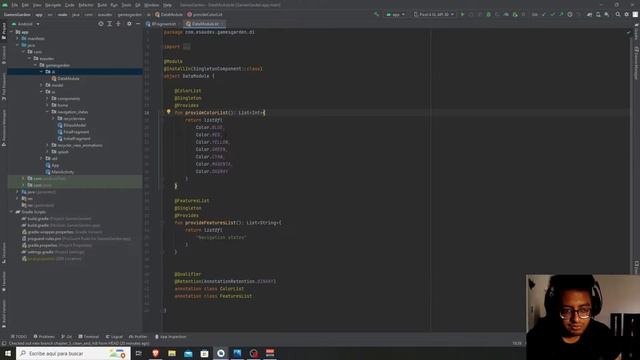Expand the splash folder
The width and height of the screenshot is (640, 360).
point(47,152)
